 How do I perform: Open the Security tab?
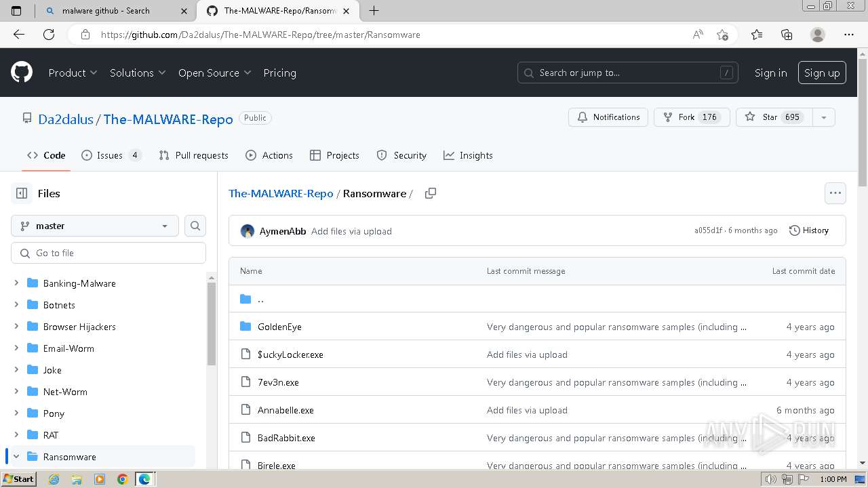pos(401,155)
